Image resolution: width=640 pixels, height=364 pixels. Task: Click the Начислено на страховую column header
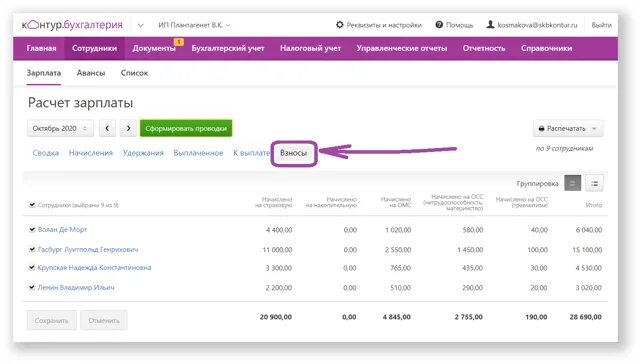[273, 202]
